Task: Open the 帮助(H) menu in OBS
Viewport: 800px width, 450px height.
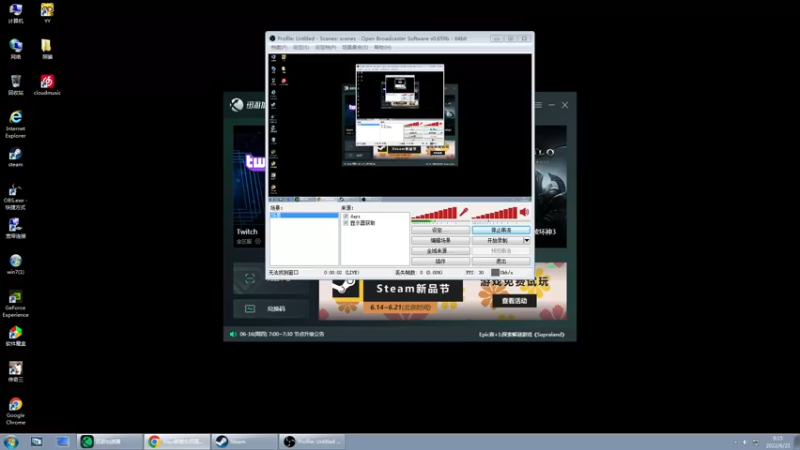Action: [x=383, y=47]
